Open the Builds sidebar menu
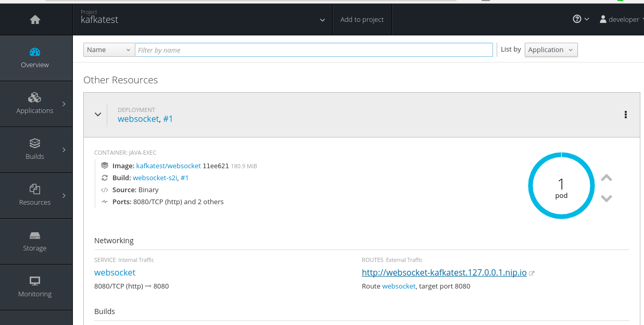 point(35,149)
